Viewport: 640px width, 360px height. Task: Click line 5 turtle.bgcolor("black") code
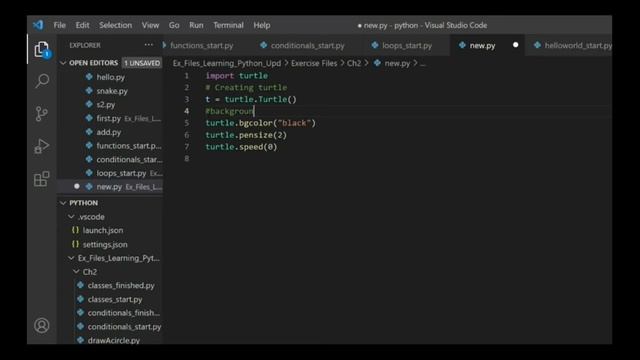(x=260, y=123)
